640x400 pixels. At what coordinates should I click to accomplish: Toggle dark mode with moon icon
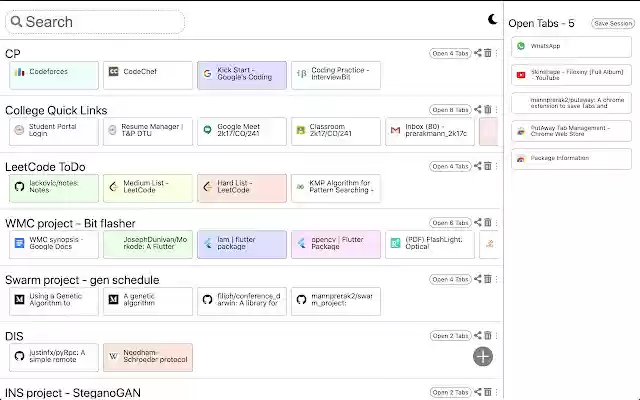tap(493, 19)
